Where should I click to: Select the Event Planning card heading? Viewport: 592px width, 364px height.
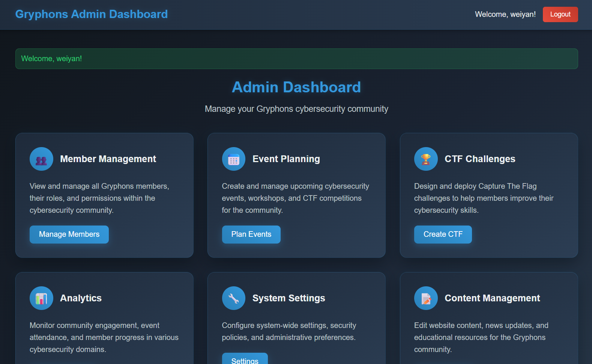point(286,159)
